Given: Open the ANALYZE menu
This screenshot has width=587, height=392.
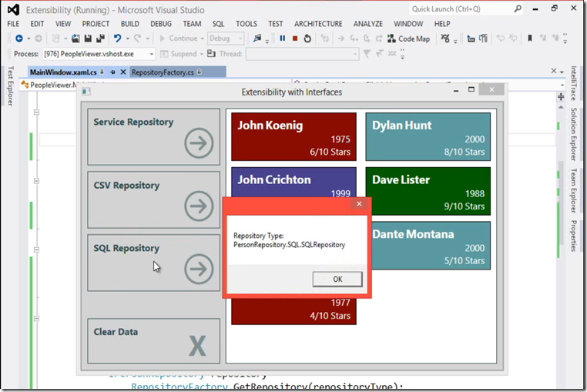Looking at the screenshot, I should pyautogui.click(x=368, y=24).
